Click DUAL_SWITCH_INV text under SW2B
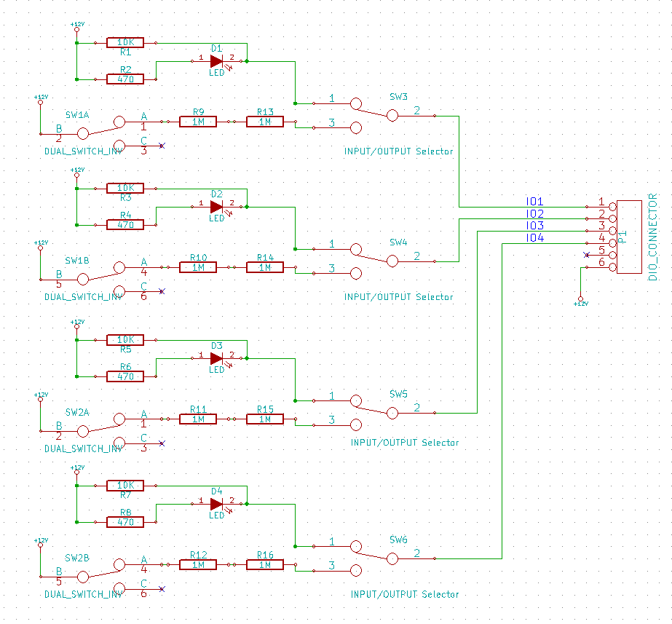 pos(84,594)
